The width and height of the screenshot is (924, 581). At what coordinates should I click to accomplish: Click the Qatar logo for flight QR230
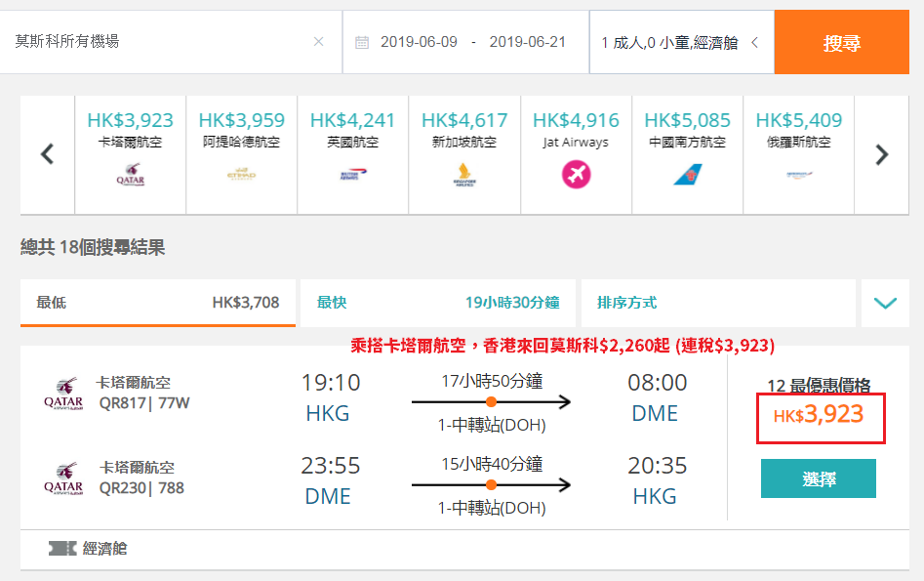(63, 478)
